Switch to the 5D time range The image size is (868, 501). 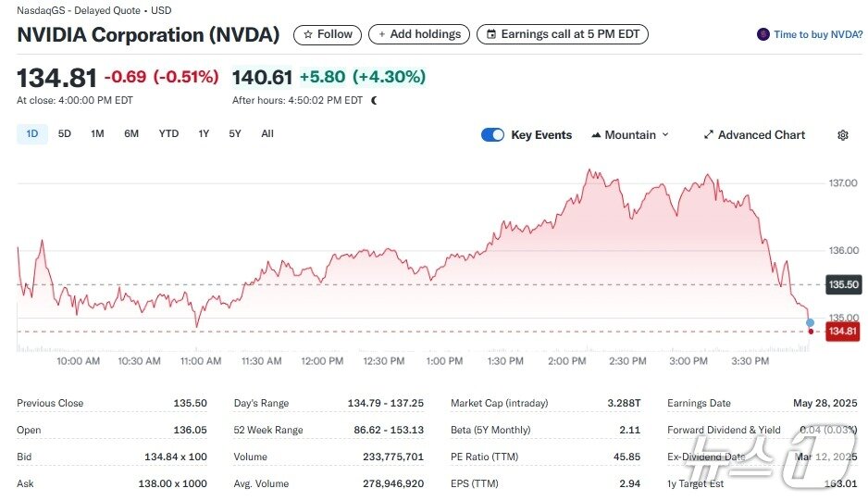tap(65, 134)
